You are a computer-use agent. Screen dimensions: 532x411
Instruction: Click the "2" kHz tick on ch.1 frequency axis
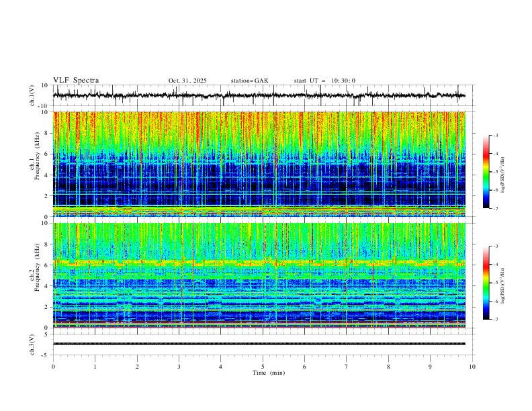click(47, 195)
